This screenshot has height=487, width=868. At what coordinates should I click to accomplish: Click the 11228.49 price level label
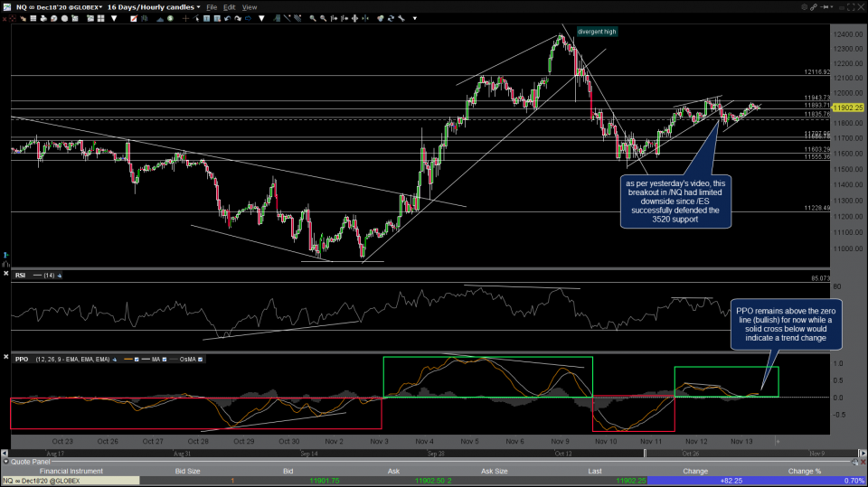pyautogui.click(x=817, y=208)
